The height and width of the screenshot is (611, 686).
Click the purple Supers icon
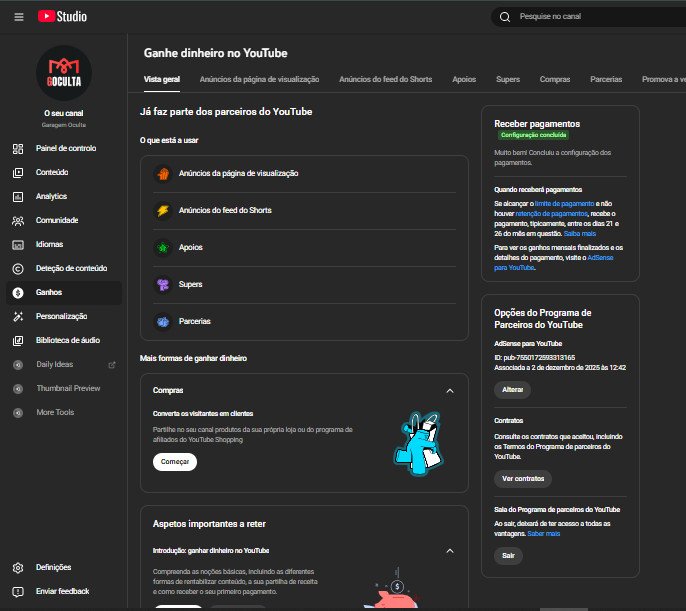coord(163,285)
